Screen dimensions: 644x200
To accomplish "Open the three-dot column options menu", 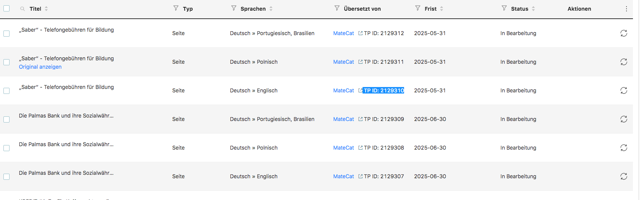I will tap(626, 8).
